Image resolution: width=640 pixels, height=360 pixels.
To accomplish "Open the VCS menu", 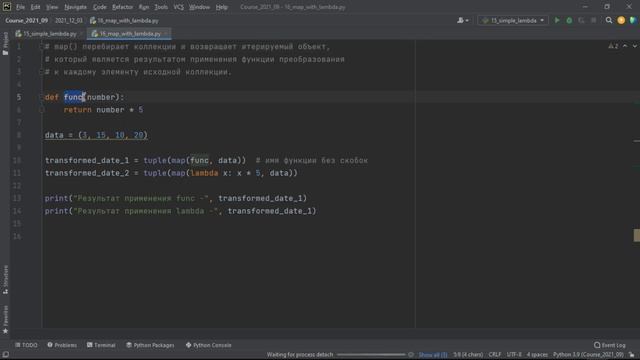I will [x=178, y=7].
